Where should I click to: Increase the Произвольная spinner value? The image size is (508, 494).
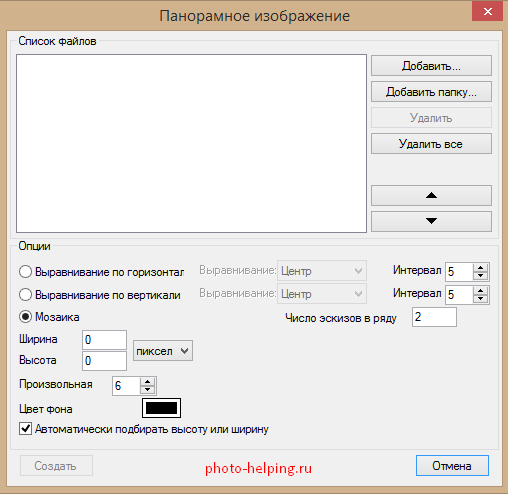coord(147,382)
